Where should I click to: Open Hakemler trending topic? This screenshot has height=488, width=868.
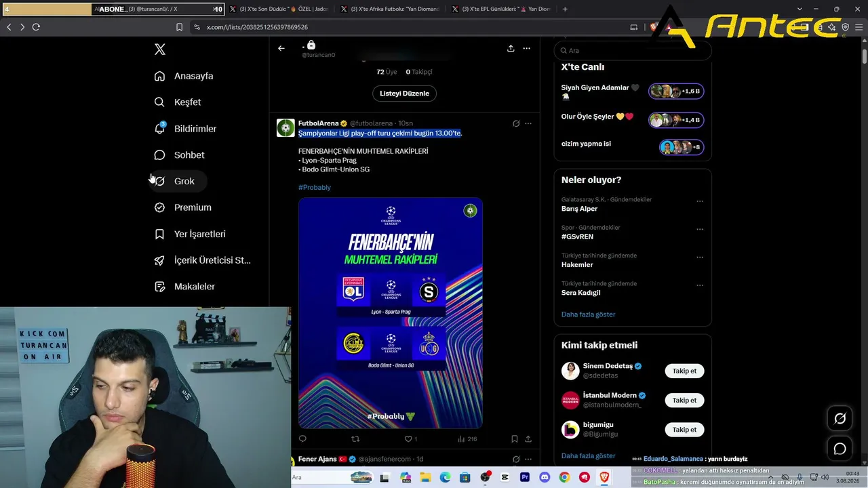pos(577,264)
